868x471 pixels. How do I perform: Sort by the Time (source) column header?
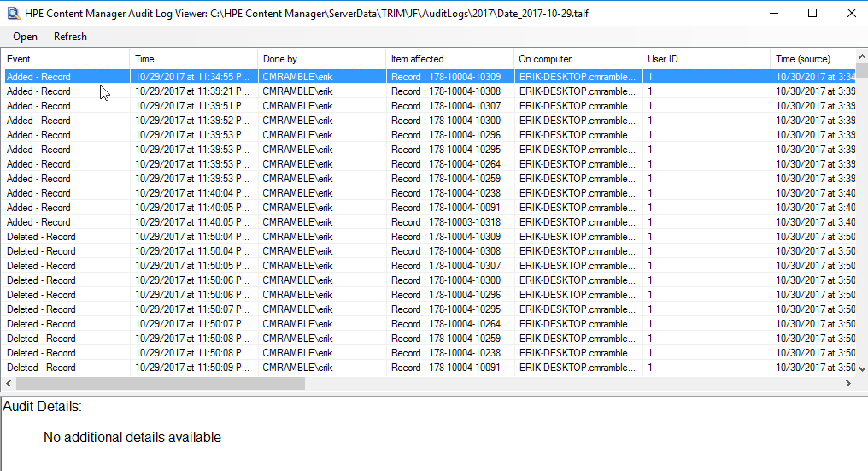coord(813,59)
